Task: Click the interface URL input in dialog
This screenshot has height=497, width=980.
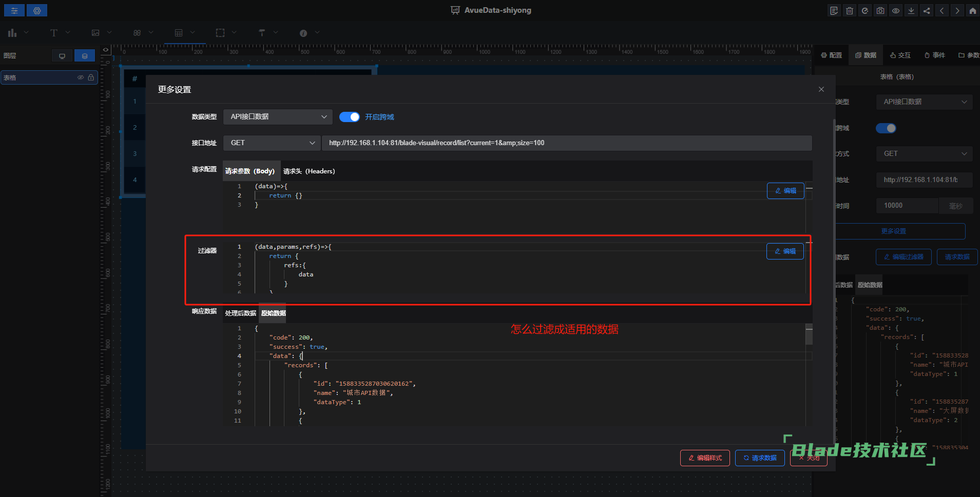Action: point(567,143)
